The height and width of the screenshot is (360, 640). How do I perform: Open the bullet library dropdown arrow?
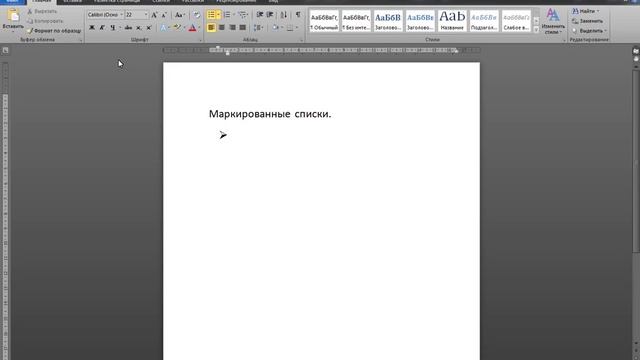click(218, 15)
